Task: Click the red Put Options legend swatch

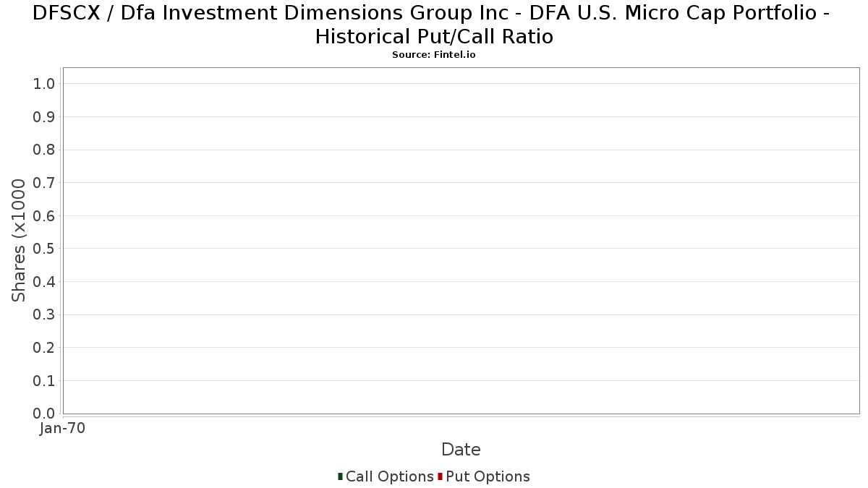Action: [x=440, y=476]
